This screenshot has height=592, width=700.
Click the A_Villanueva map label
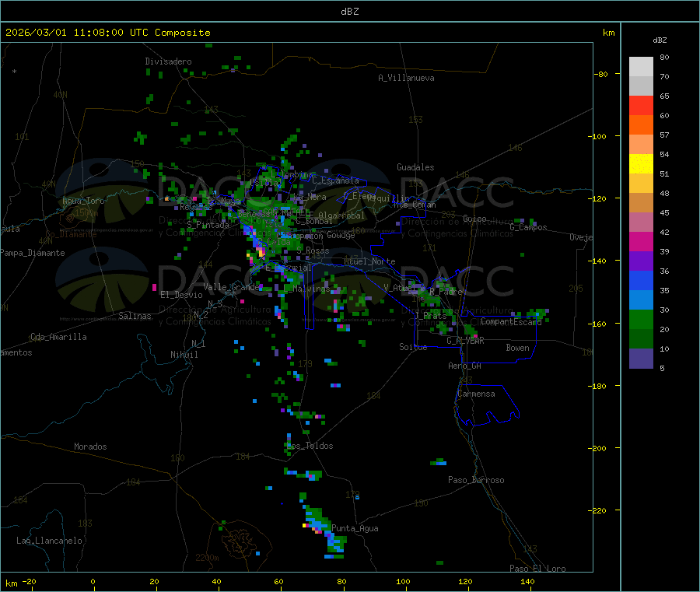(x=406, y=78)
